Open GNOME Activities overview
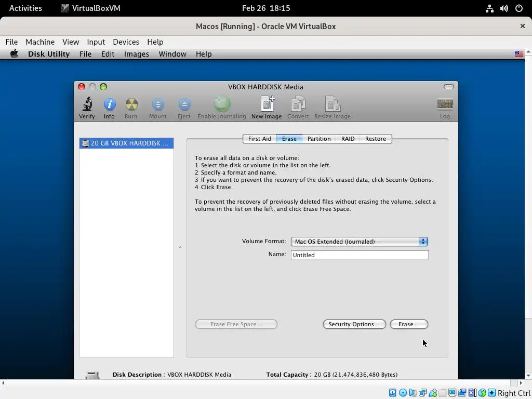This screenshot has height=399, width=532. tap(25, 8)
